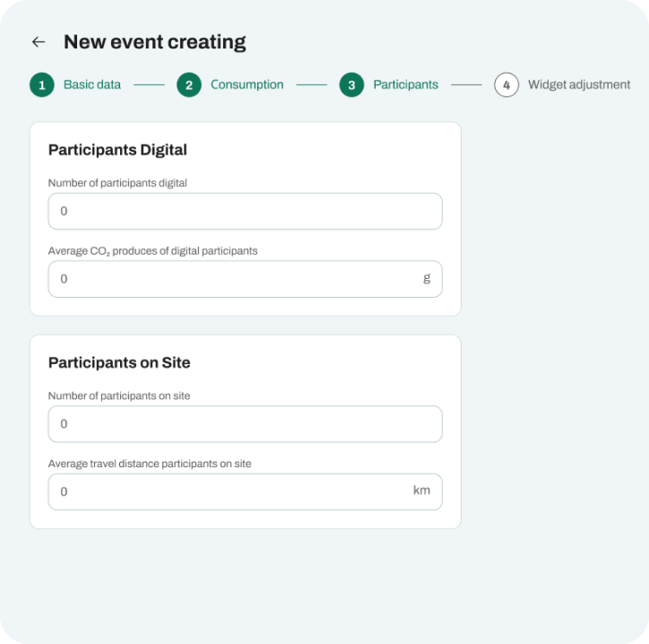649x644 pixels.
Task: Jump to Widget adjustment step
Action: pos(579,84)
